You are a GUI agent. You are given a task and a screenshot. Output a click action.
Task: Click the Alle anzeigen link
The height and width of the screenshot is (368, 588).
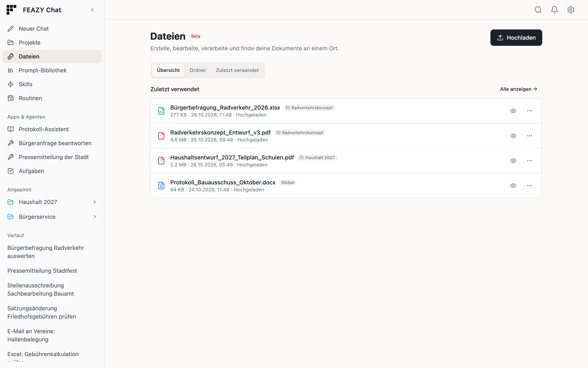518,89
